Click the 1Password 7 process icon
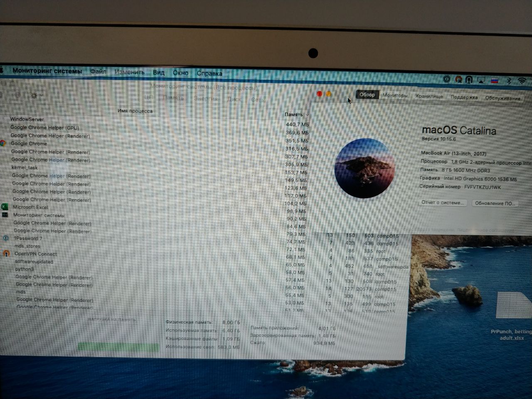Screen dimensions: 532x399 point(6,238)
